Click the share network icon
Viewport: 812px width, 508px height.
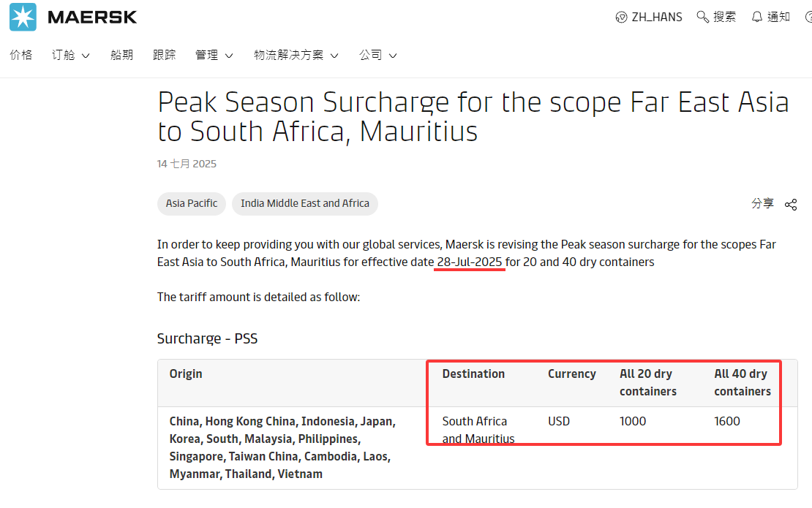click(791, 205)
